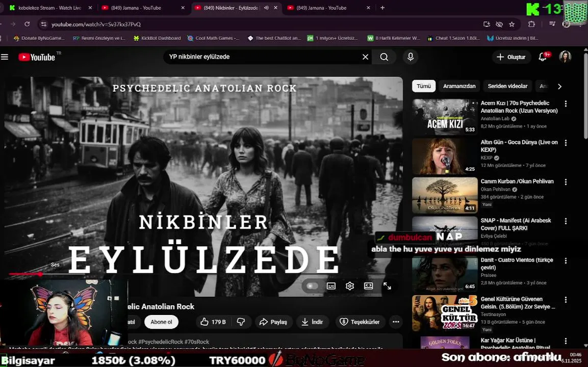Click the Teşekkürler thanks button

(360, 322)
